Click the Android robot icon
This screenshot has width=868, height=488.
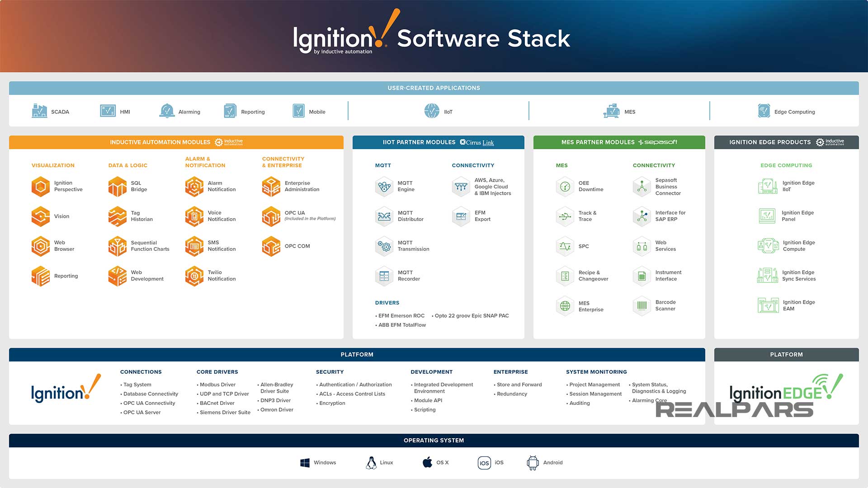pos(533,463)
